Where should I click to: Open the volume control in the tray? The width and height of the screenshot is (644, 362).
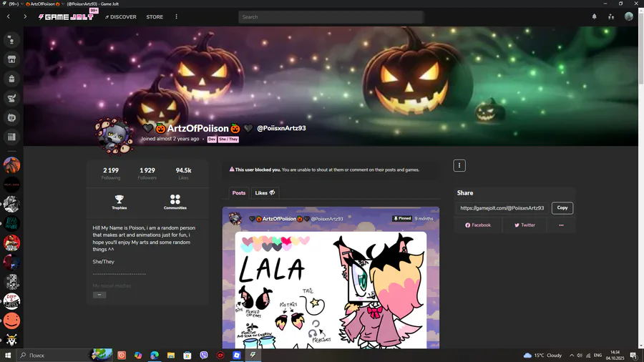pyautogui.click(x=579, y=355)
